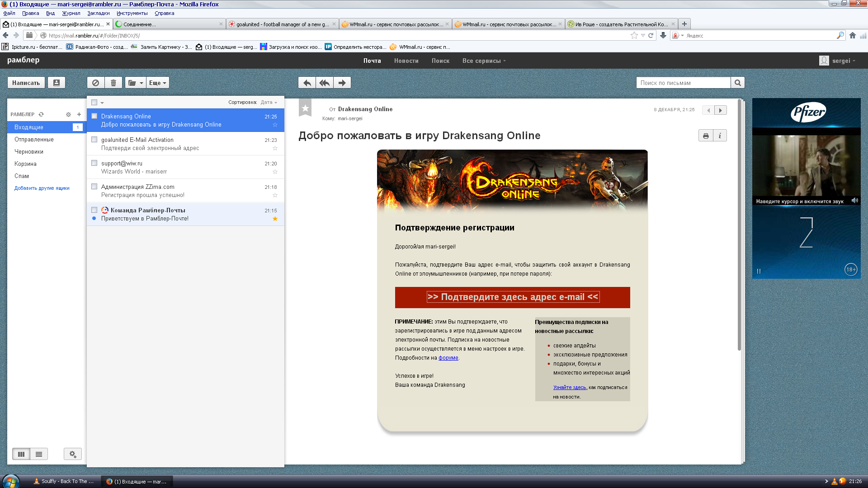The height and width of the screenshot is (488, 868).
Task: Expand Все сервисы menu
Action: 484,61
